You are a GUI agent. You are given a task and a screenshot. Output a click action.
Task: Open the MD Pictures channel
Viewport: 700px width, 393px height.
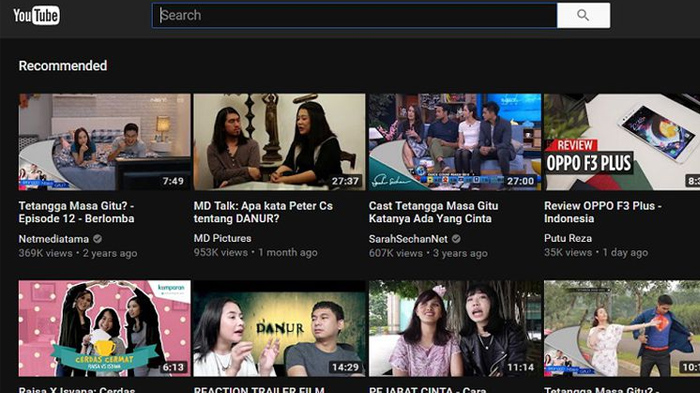click(222, 238)
